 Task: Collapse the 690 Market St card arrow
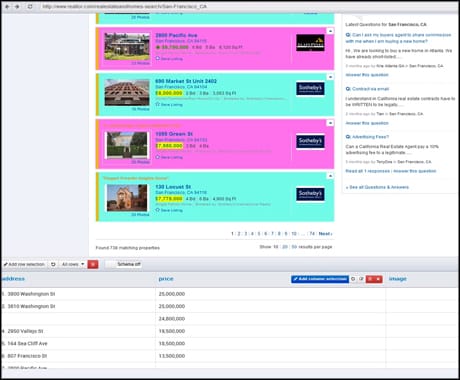[x=330, y=77]
